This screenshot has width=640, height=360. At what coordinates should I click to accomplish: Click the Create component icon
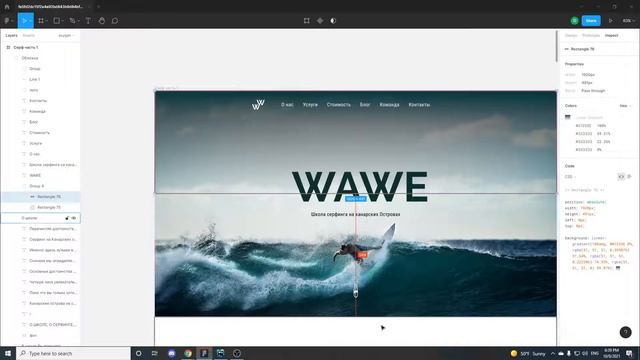320,20
